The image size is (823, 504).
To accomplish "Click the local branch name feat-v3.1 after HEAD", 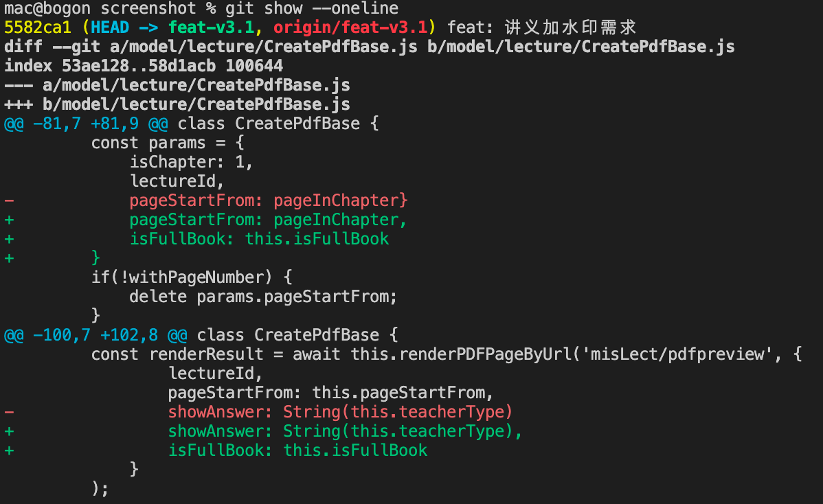I will coord(211,27).
